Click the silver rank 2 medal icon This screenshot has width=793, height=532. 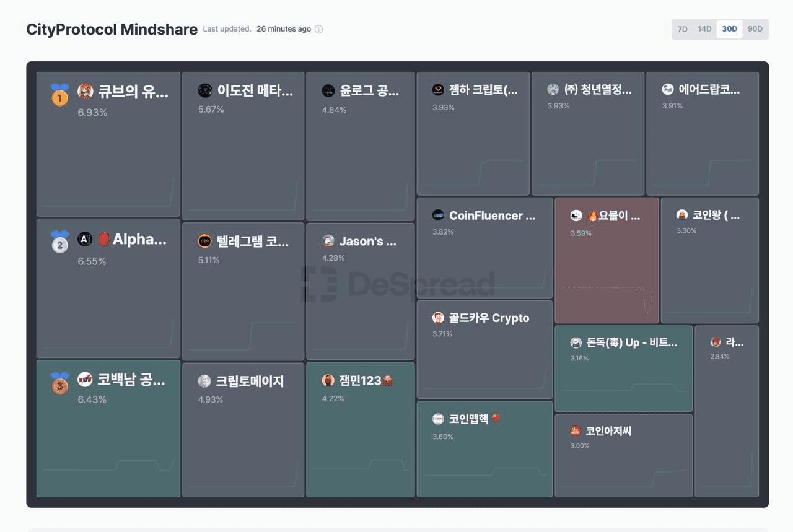pyautogui.click(x=59, y=242)
